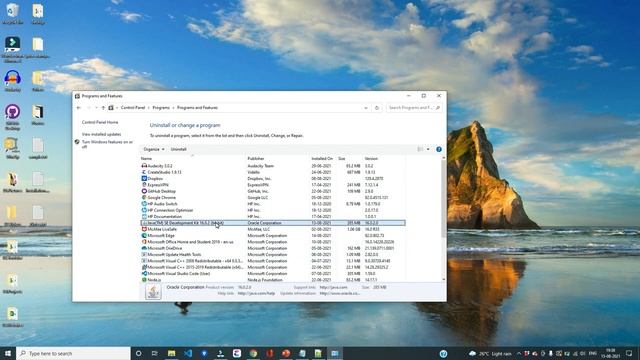Open the Organize dropdown menu
The height and width of the screenshot is (360, 640).
(154, 149)
